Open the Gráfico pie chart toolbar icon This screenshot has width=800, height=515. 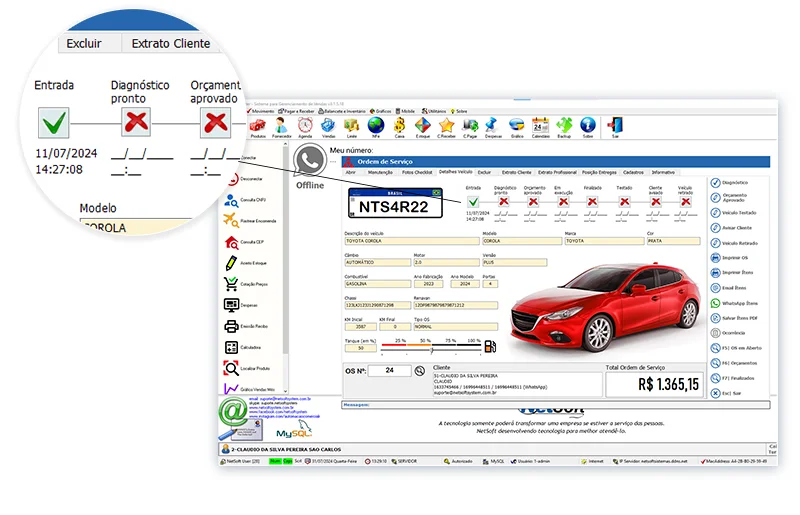coord(517,126)
